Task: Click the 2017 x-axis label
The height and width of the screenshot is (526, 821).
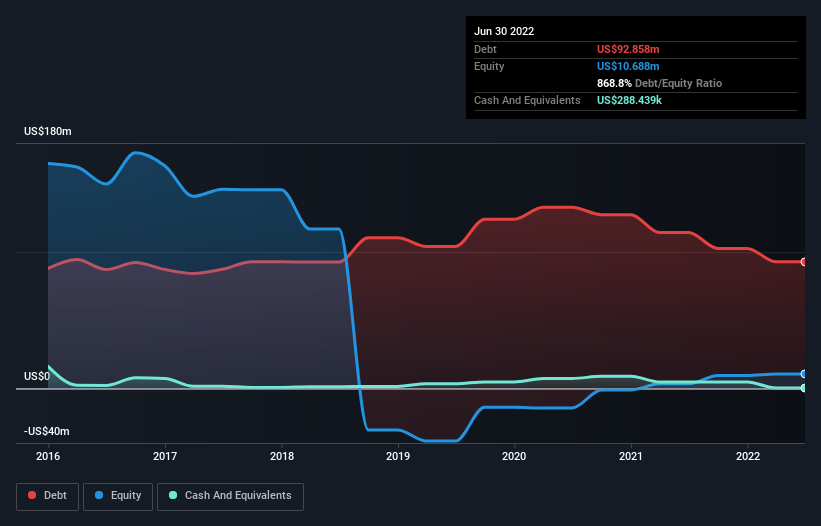Action: tap(165, 456)
